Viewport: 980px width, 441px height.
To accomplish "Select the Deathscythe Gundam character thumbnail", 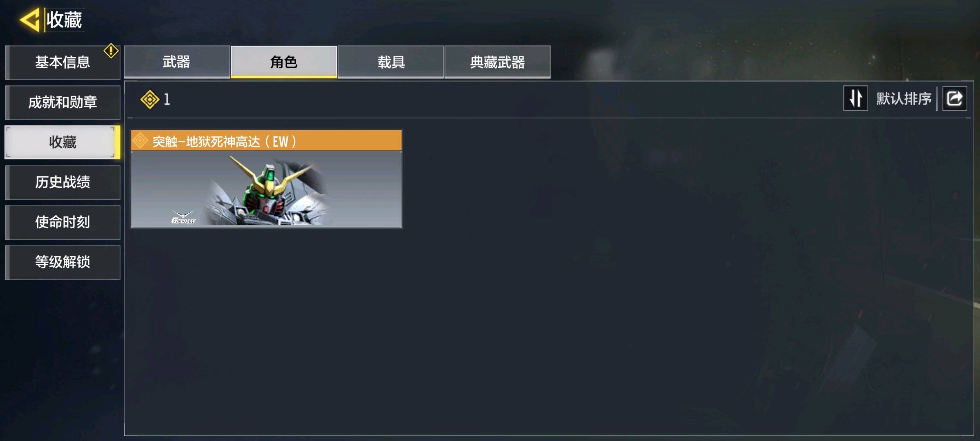I will point(266,189).
